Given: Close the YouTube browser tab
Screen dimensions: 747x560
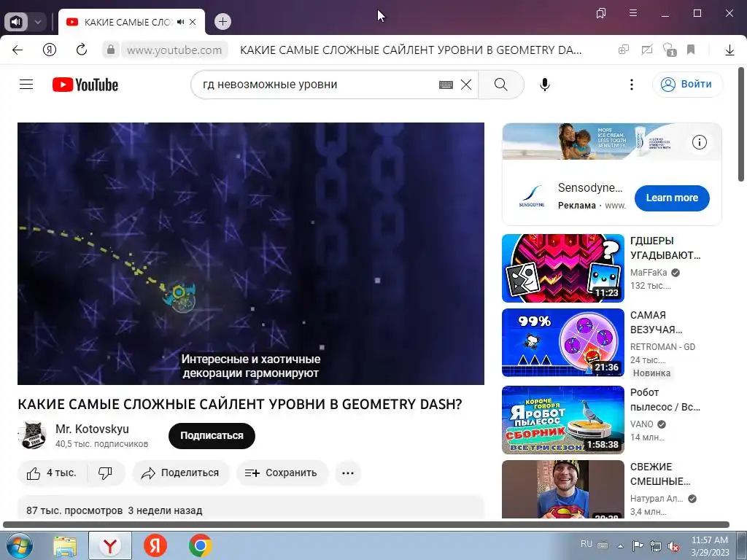Looking at the screenshot, I should (x=193, y=22).
